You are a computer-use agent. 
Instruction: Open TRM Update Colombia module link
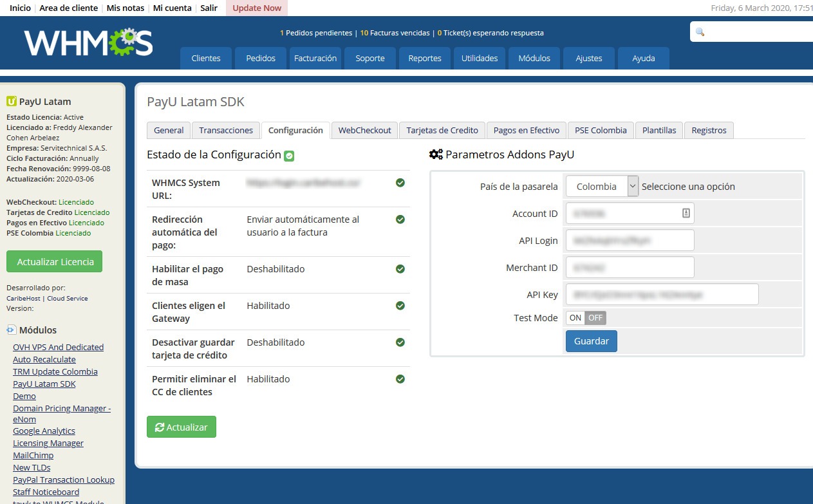55,371
